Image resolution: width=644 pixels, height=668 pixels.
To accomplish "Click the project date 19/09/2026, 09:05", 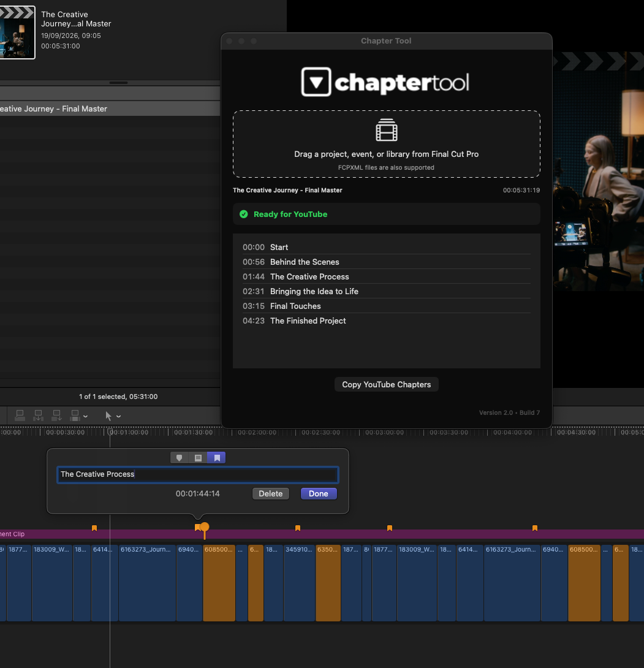I will click(x=71, y=36).
